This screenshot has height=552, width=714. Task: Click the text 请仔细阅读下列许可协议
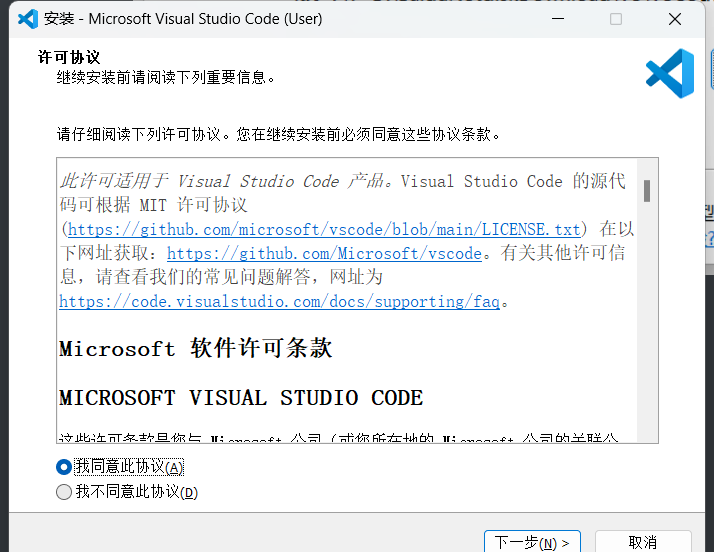139,134
